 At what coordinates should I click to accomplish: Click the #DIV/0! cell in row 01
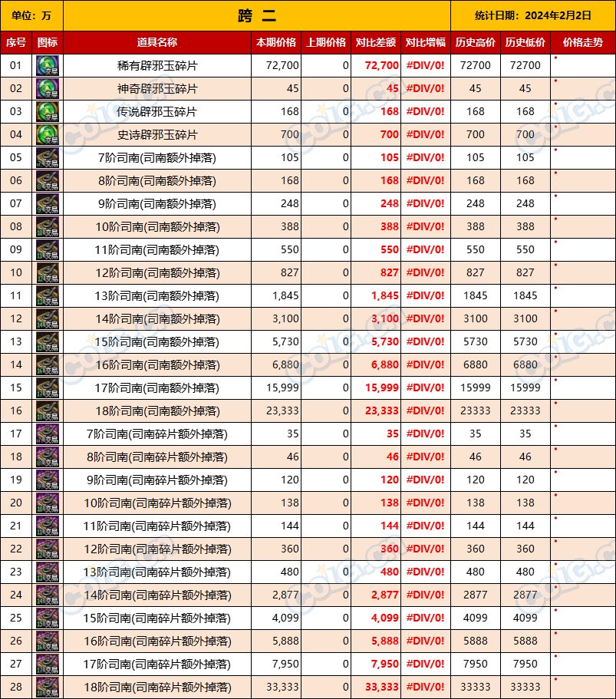point(426,65)
